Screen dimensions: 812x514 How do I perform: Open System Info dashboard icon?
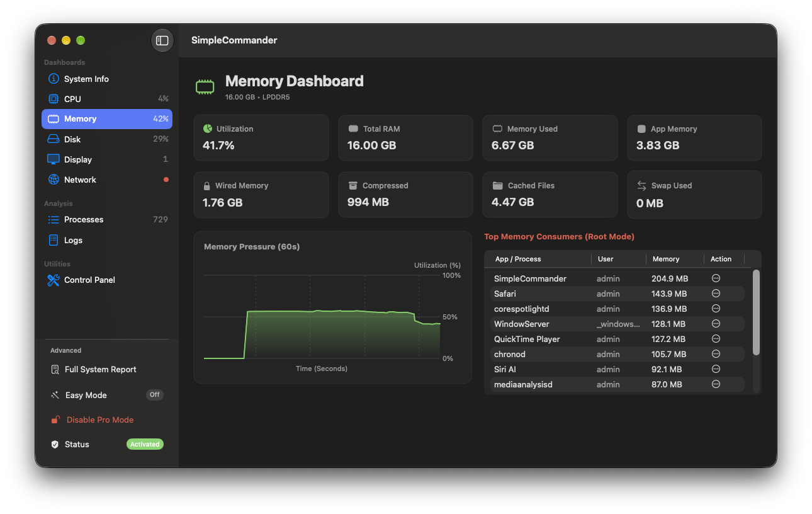(x=54, y=79)
